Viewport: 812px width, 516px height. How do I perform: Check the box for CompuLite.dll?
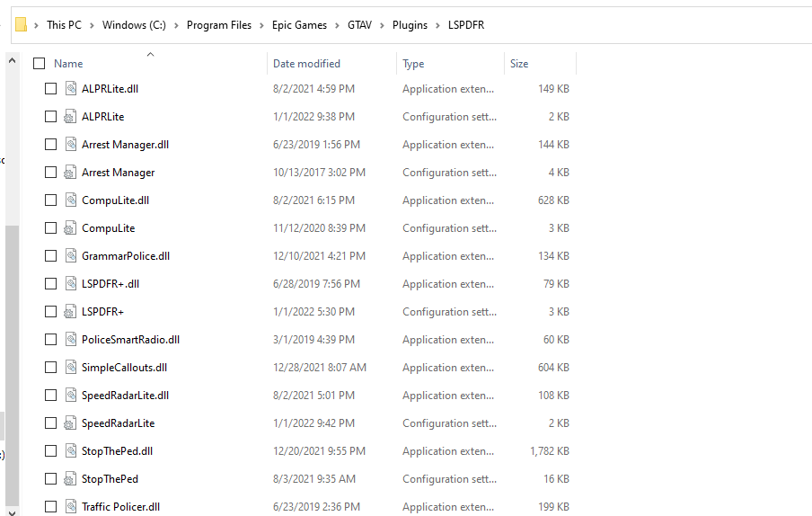click(50, 200)
